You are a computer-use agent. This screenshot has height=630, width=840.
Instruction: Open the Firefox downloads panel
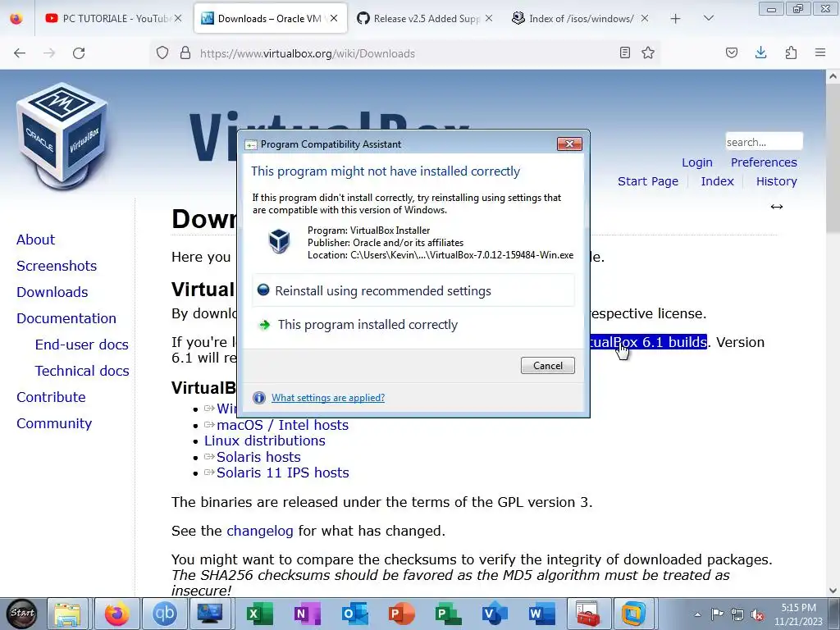pos(760,52)
